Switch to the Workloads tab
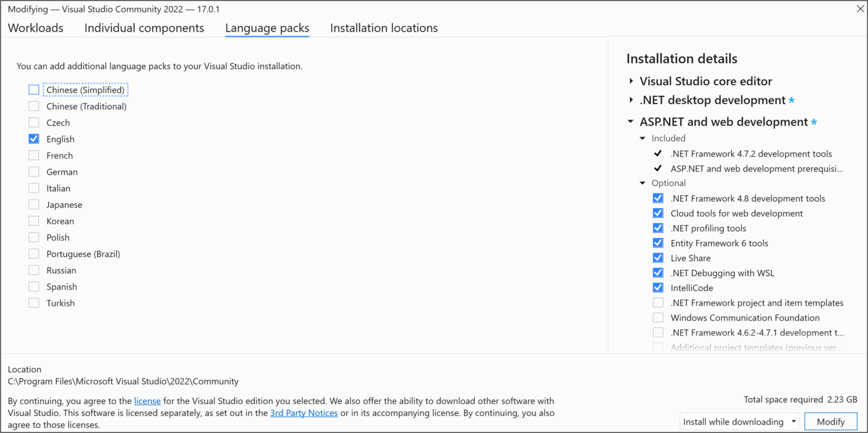This screenshot has width=868, height=433. pos(35,28)
